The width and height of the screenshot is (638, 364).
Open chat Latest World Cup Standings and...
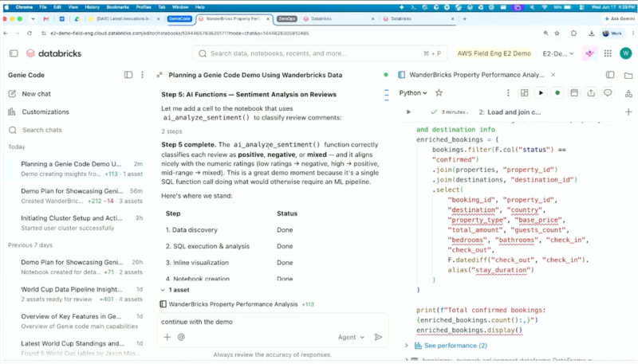coord(75,348)
